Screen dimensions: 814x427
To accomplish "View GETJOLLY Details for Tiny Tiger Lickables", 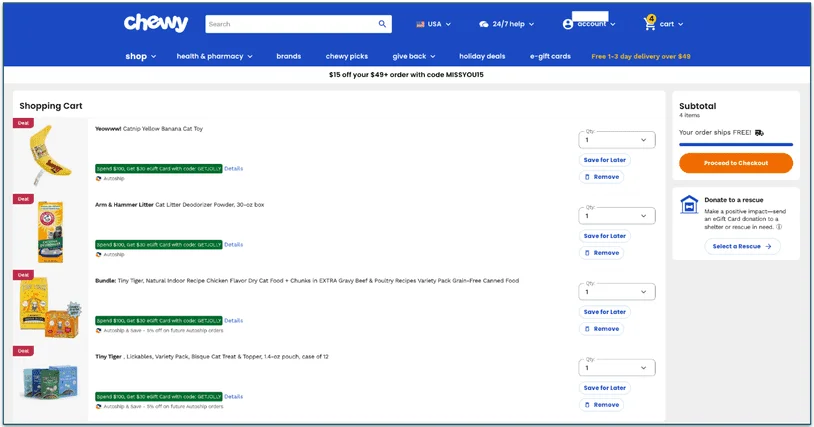I will (x=234, y=396).
